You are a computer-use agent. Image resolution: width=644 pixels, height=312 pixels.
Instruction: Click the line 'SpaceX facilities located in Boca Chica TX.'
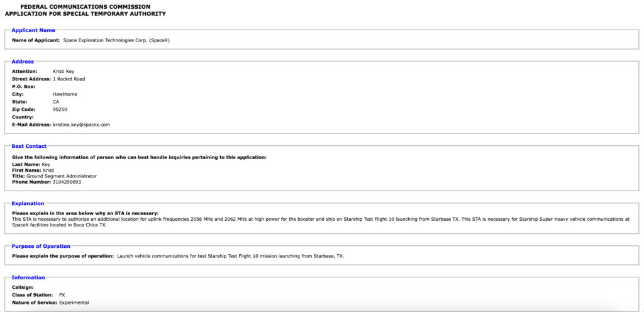pyautogui.click(x=60, y=225)
